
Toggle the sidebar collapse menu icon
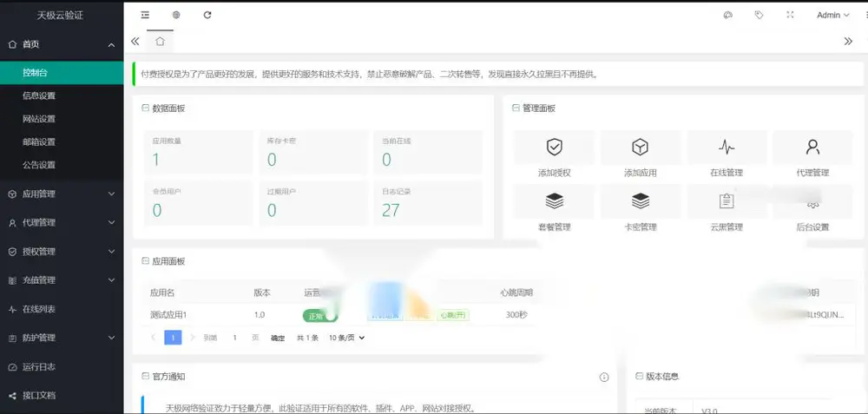[x=145, y=15]
